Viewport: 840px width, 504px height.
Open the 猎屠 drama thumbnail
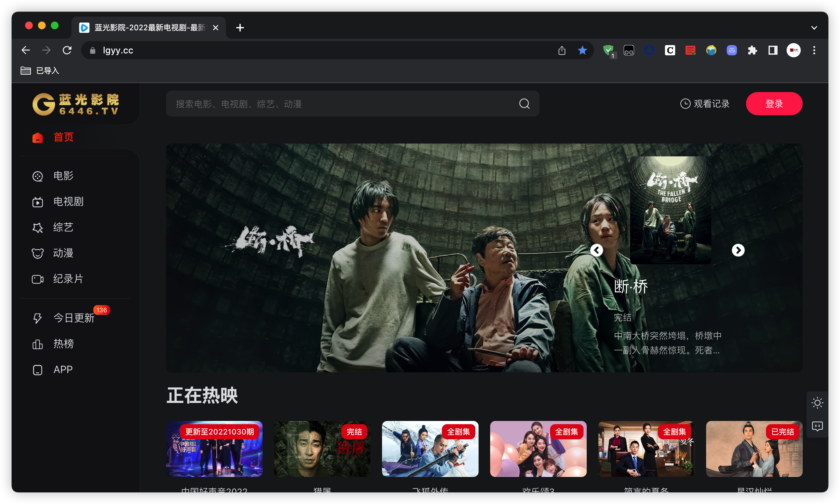pyautogui.click(x=322, y=449)
